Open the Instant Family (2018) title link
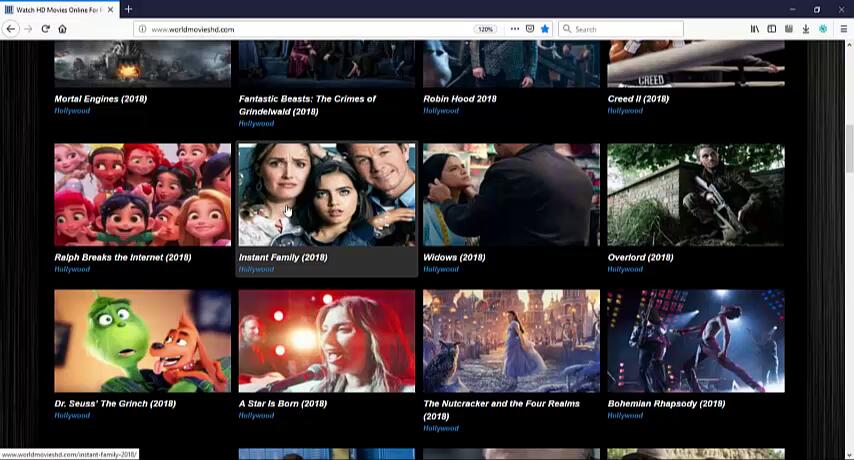This screenshot has height=460, width=854. pos(283,257)
